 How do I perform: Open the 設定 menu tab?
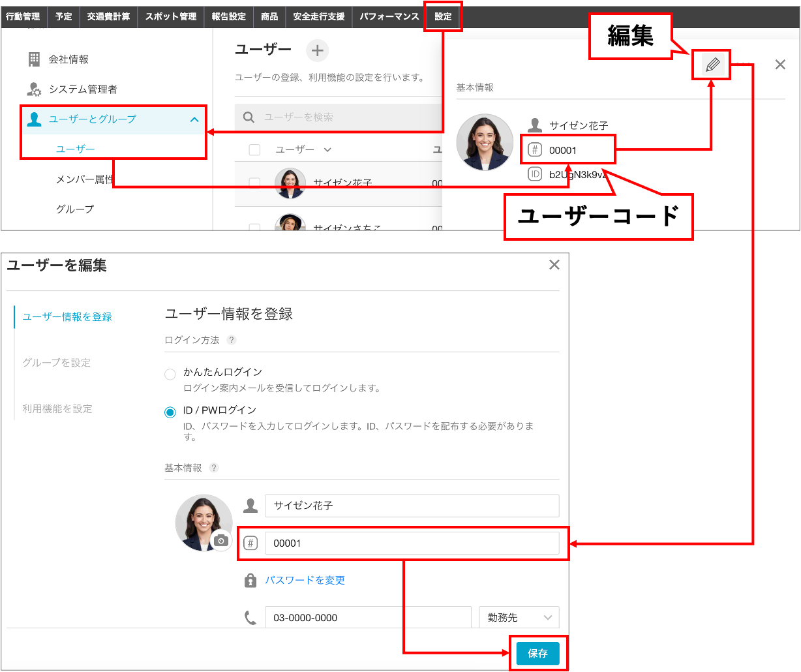pyautogui.click(x=443, y=17)
